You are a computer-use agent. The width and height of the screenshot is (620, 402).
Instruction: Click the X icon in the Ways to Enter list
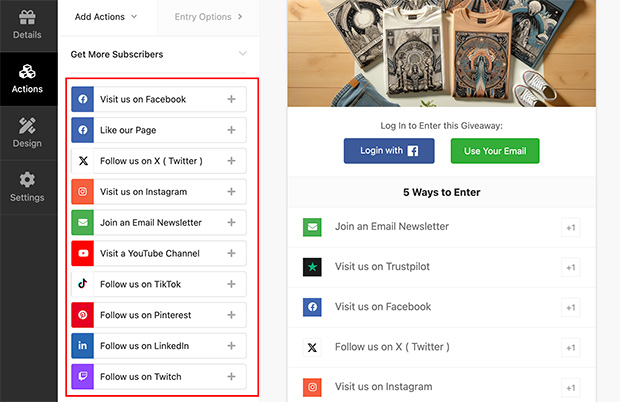pos(312,347)
